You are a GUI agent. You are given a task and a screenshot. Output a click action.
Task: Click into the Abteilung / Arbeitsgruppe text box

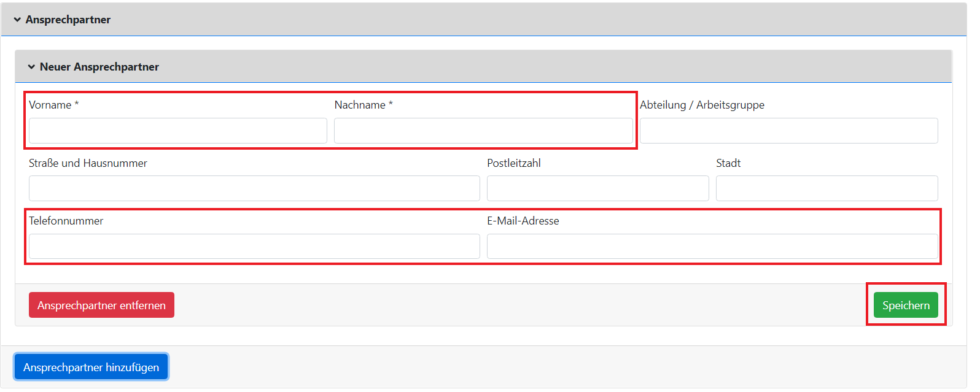click(788, 131)
